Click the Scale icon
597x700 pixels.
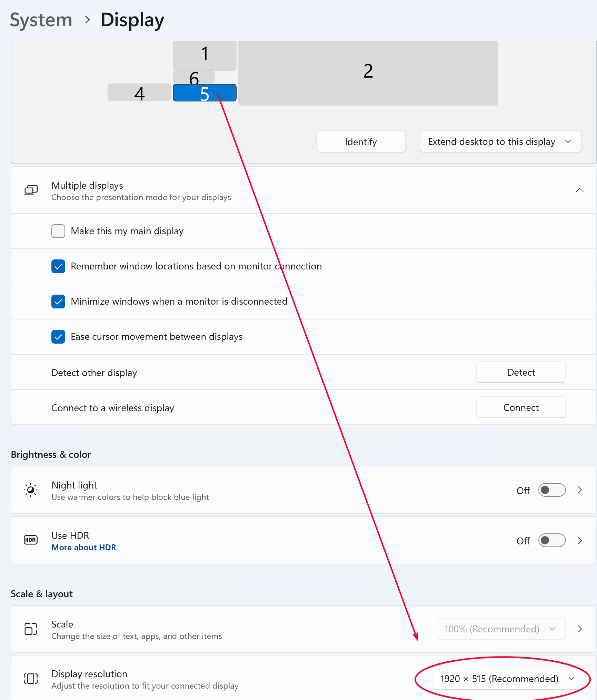click(x=31, y=629)
